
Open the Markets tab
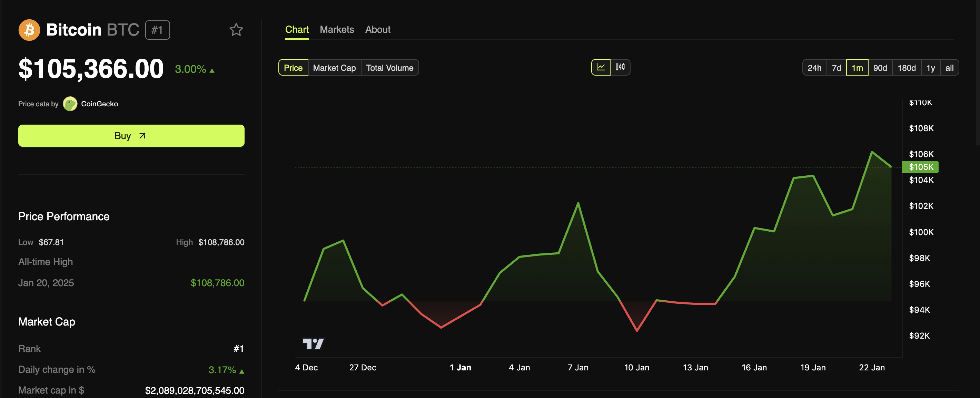click(x=337, y=29)
